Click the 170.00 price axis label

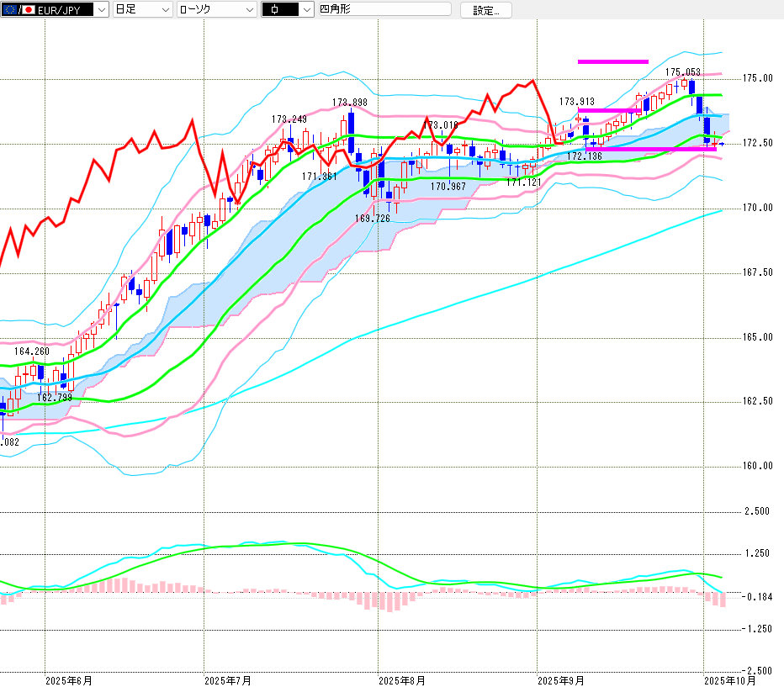coord(757,208)
